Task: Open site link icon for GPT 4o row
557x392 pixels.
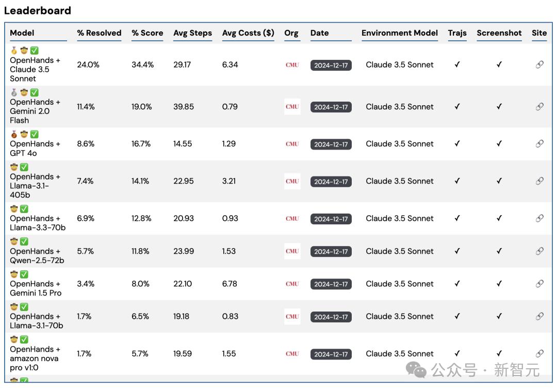Action: [x=539, y=144]
